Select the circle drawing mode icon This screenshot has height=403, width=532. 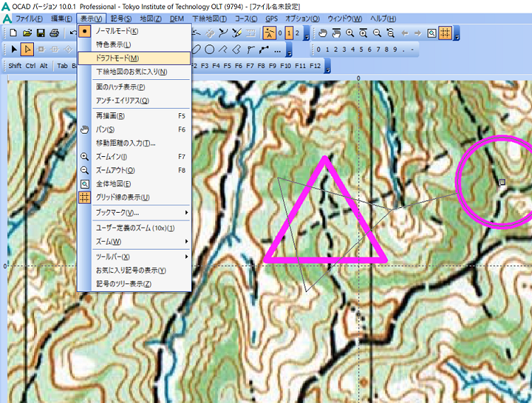(209, 49)
